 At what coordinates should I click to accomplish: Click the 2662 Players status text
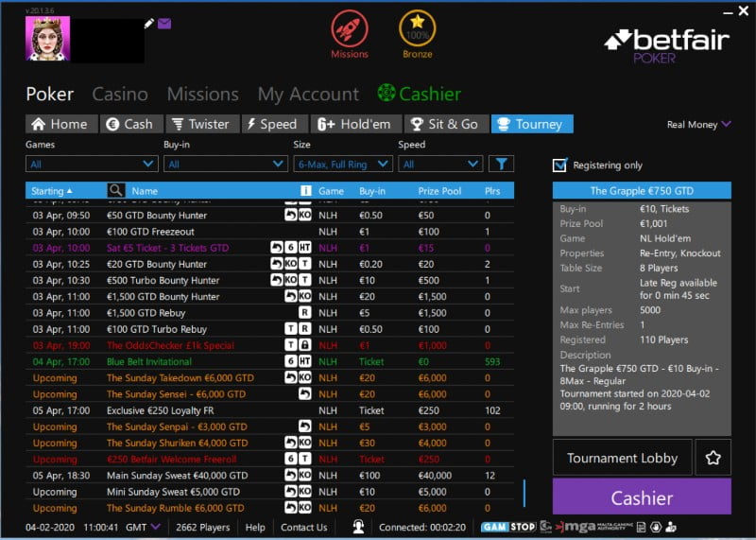202,527
